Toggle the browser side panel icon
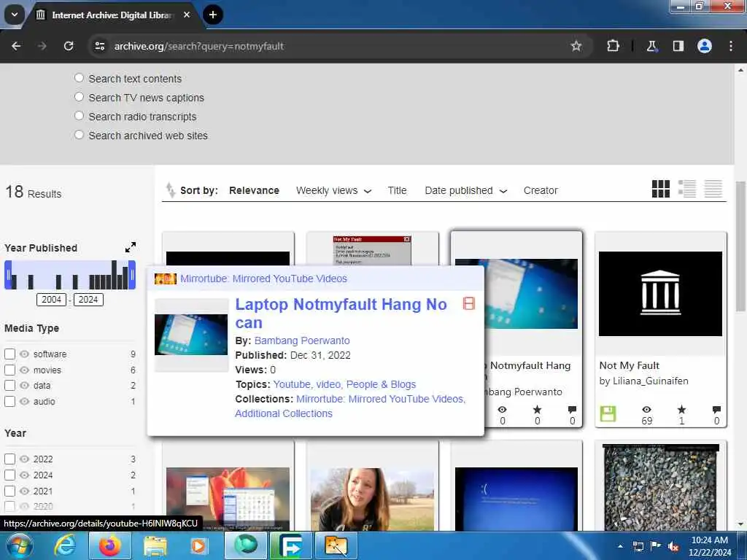The width and height of the screenshot is (747, 560). tap(678, 46)
